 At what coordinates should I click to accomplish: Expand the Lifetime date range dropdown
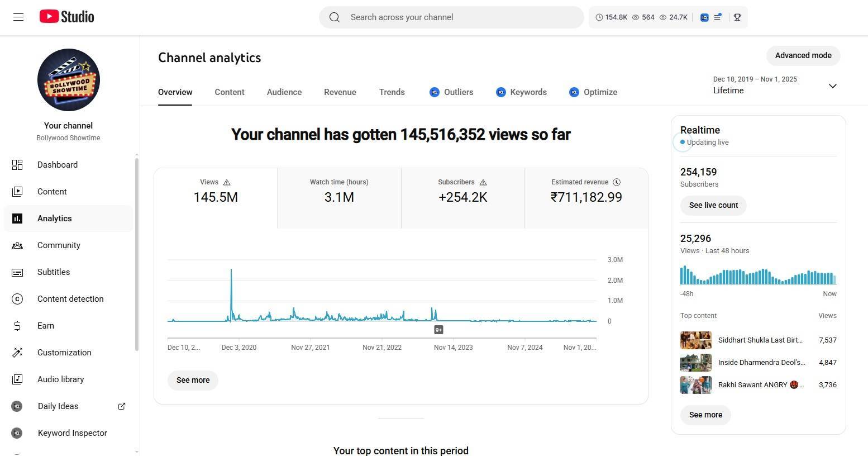coord(832,85)
